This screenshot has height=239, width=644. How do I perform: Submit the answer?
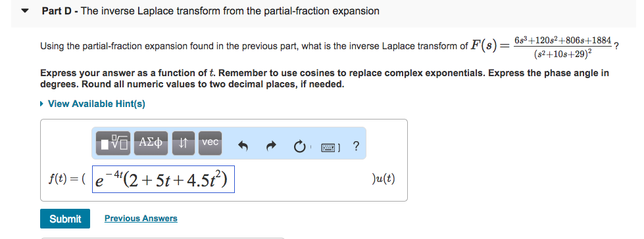65,219
